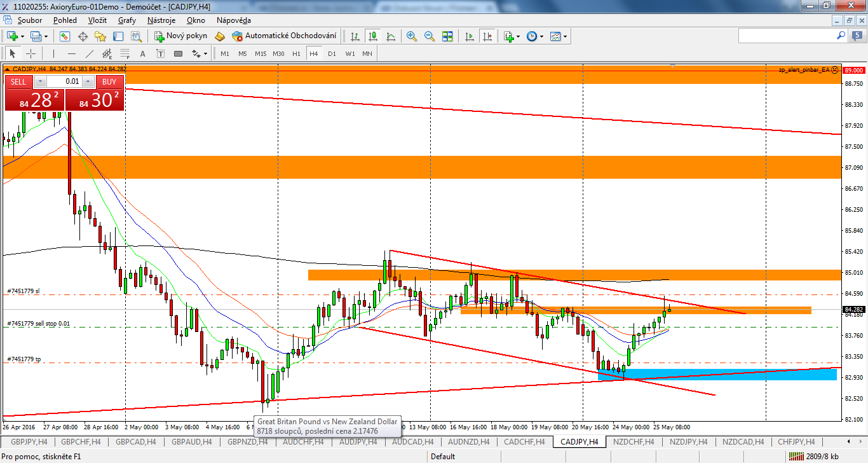The height and width of the screenshot is (463, 868).
Task: Open the Templates icon
Action: coord(555,36)
